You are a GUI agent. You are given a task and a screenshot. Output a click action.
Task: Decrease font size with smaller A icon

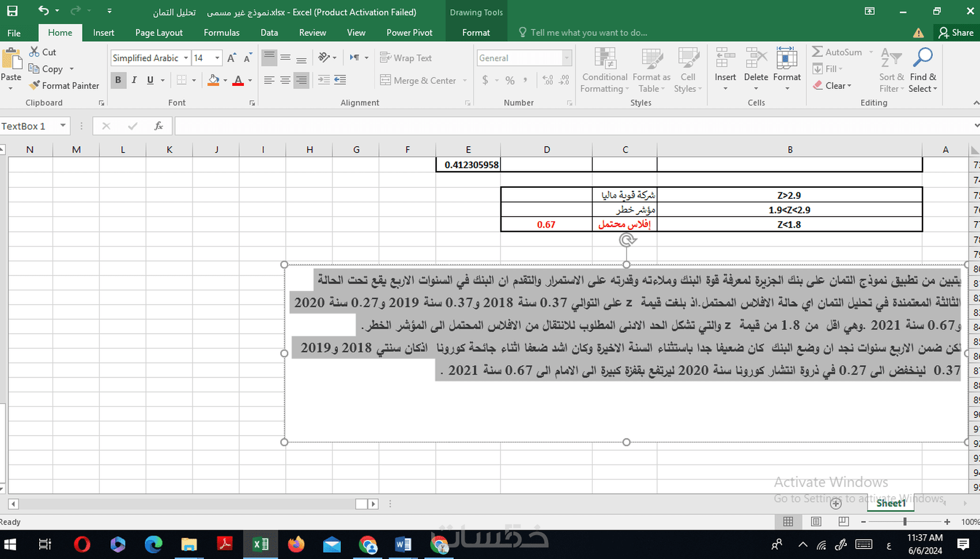[x=248, y=58]
